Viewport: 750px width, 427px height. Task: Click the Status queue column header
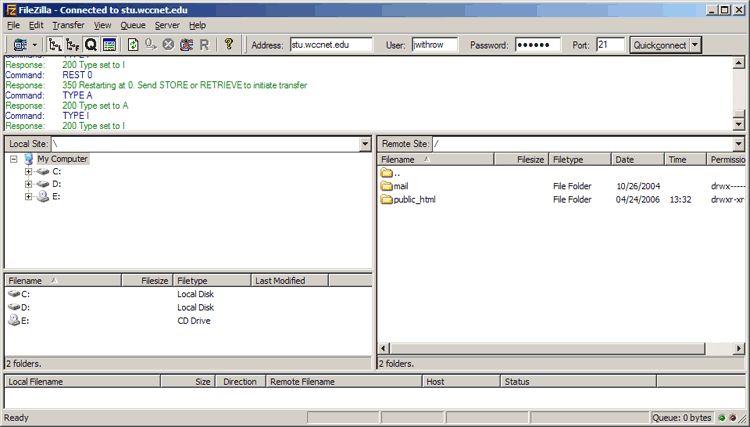click(578, 382)
